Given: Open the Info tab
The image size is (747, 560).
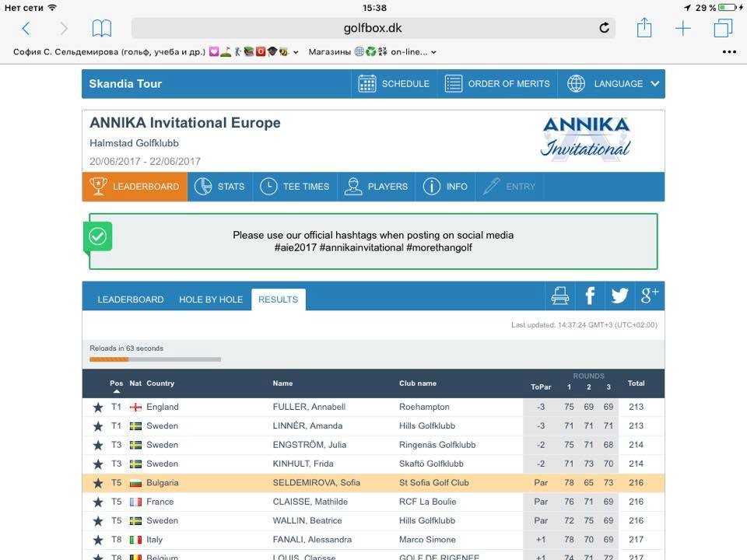Looking at the screenshot, I should pyautogui.click(x=445, y=187).
